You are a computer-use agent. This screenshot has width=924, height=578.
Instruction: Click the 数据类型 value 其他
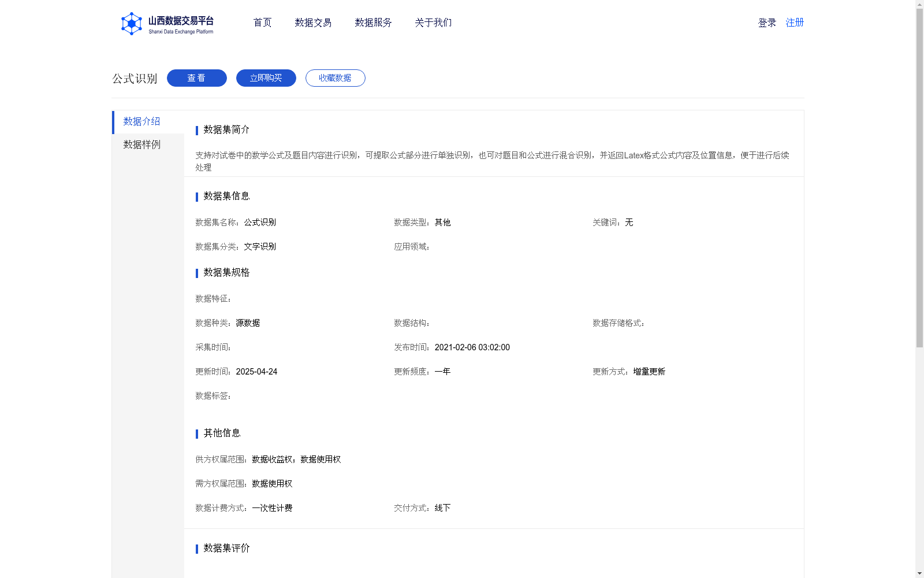442,223
